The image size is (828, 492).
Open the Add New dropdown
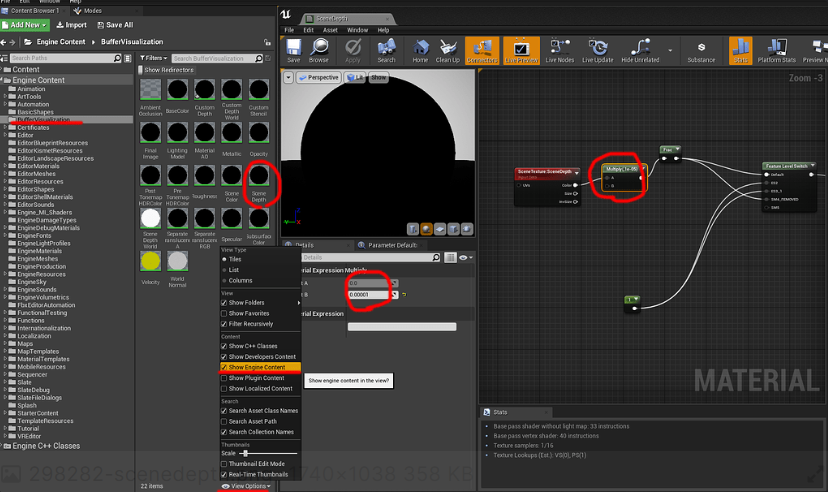[x=26, y=24]
